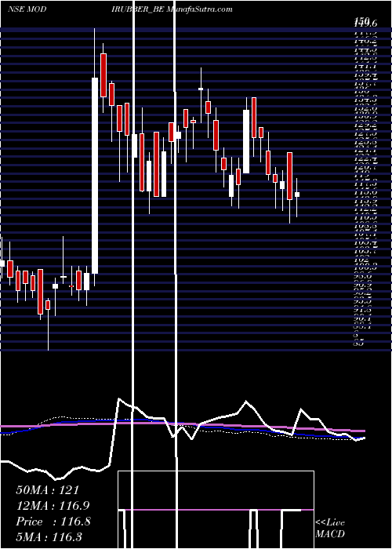The image size is (392, 549).
Task: Click the tallest white breakout candlestick
Action: coord(95,176)
